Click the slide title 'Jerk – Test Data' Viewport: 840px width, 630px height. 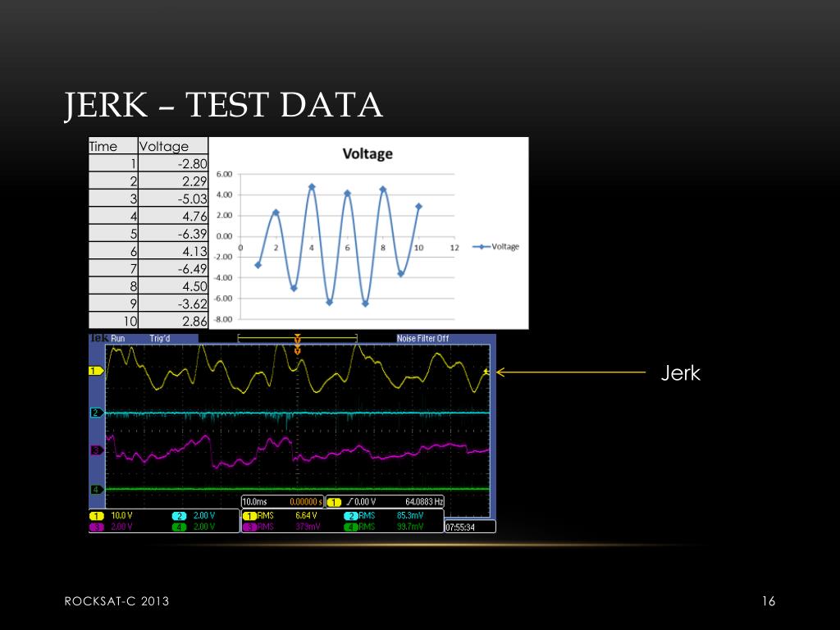pyautogui.click(x=223, y=104)
